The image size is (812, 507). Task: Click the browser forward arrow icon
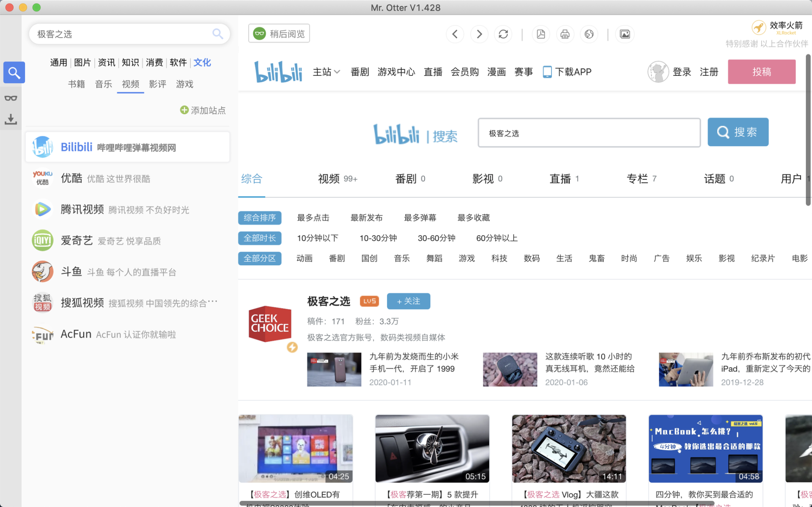[479, 34]
